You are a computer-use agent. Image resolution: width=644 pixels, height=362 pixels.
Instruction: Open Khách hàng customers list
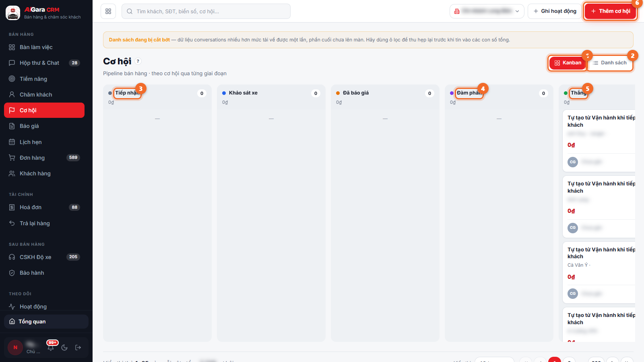pos(44,173)
